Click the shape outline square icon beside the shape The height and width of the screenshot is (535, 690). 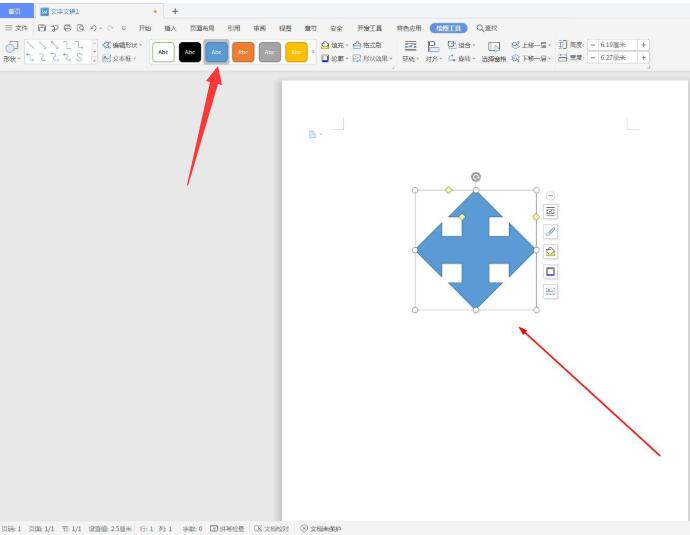[x=551, y=272]
